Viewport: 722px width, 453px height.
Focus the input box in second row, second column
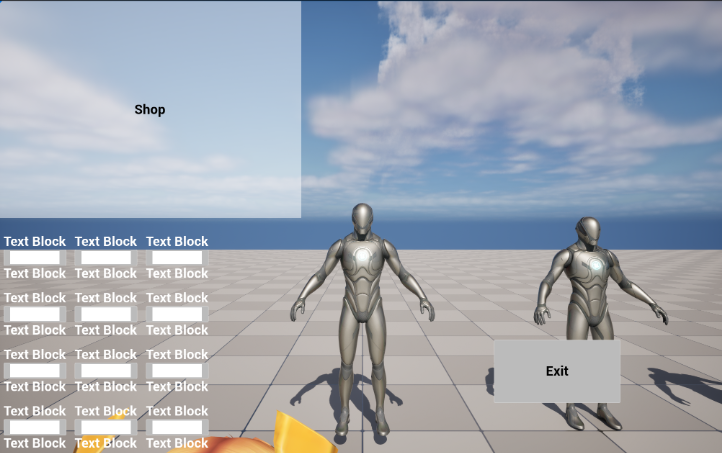click(106, 314)
